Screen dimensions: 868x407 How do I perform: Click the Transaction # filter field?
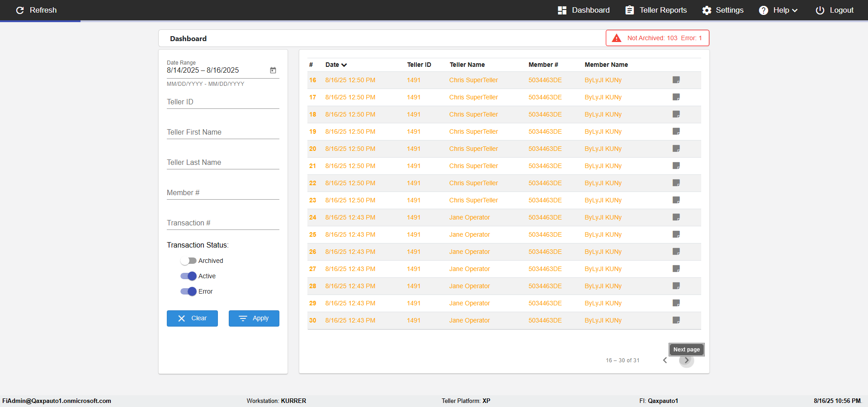(x=223, y=223)
